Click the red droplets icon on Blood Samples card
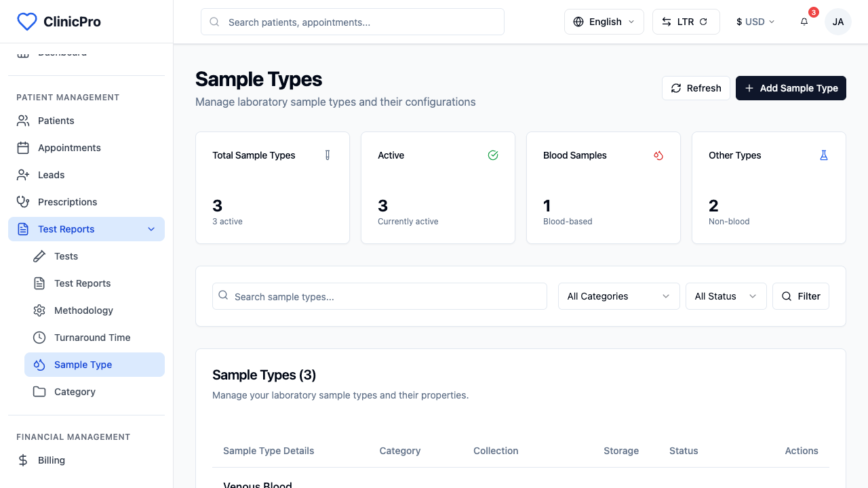This screenshot has width=868, height=488. coord(658,155)
